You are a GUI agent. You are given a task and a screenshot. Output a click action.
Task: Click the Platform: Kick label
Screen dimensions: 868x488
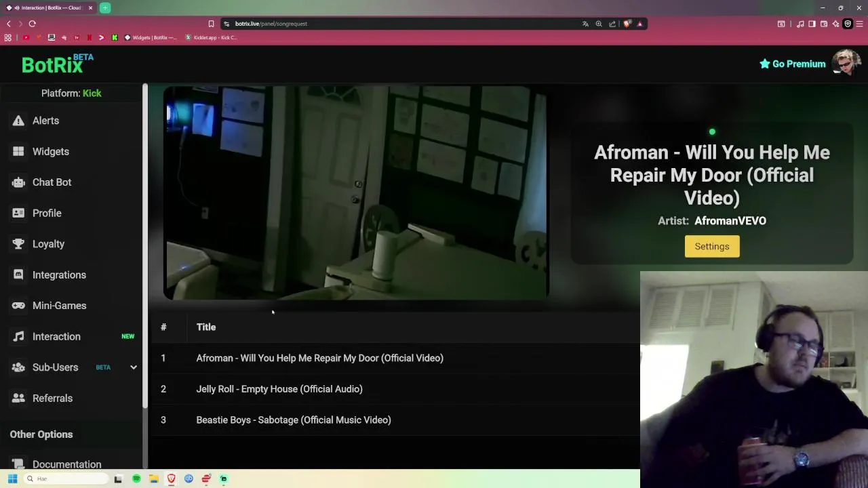[x=71, y=94]
